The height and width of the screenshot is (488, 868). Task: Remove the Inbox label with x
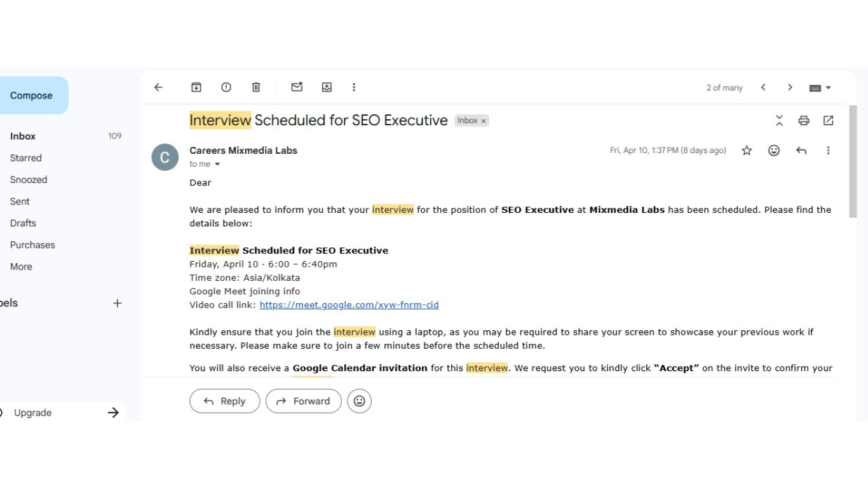pos(484,121)
